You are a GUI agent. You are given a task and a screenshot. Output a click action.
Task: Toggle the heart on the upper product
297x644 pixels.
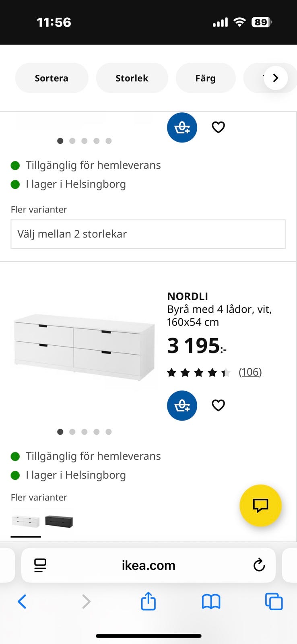(x=218, y=127)
